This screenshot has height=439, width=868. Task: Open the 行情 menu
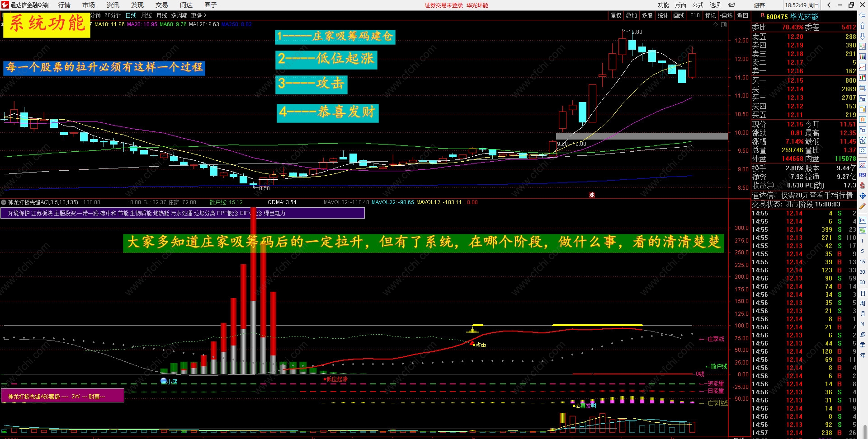(x=64, y=5)
